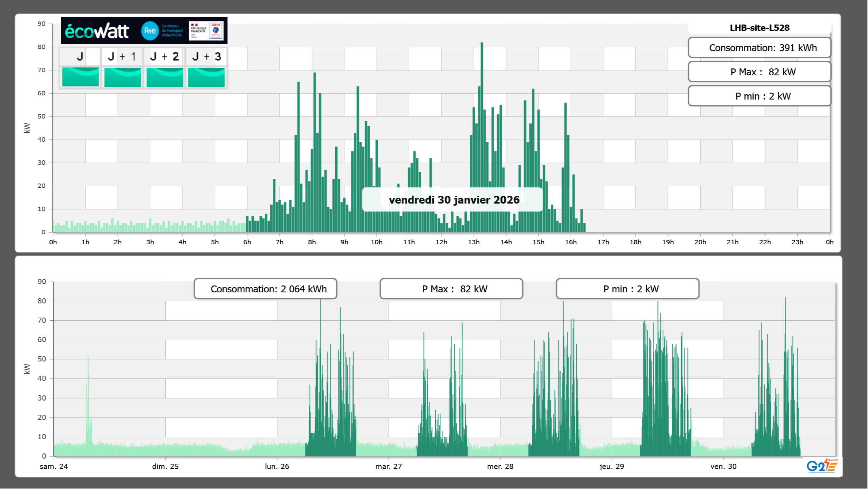Click the lun. 26 weekly axis label
The image size is (868, 489).
click(277, 467)
